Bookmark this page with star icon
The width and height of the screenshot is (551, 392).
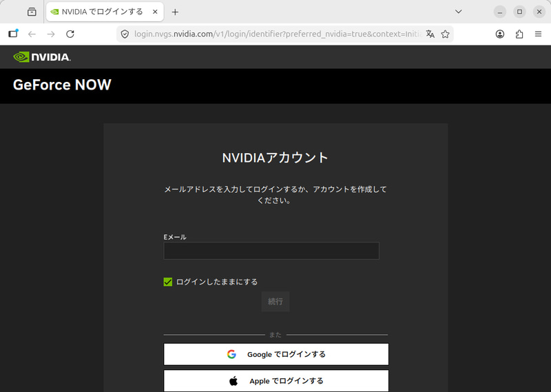(x=445, y=34)
